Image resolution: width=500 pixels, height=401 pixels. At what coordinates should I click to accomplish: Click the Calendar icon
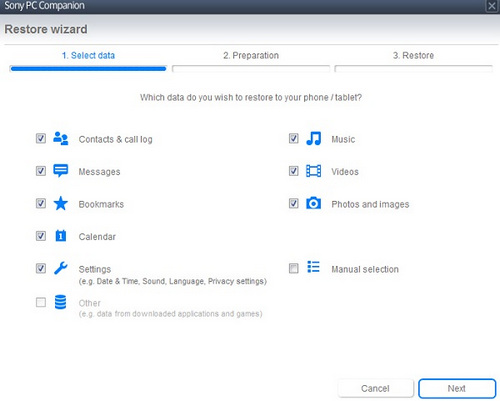(61, 236)
